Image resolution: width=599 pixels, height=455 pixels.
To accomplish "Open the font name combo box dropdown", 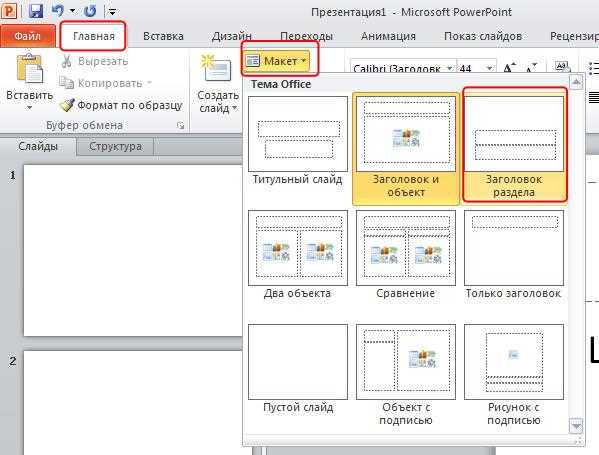I will click(x=450, y=68).
